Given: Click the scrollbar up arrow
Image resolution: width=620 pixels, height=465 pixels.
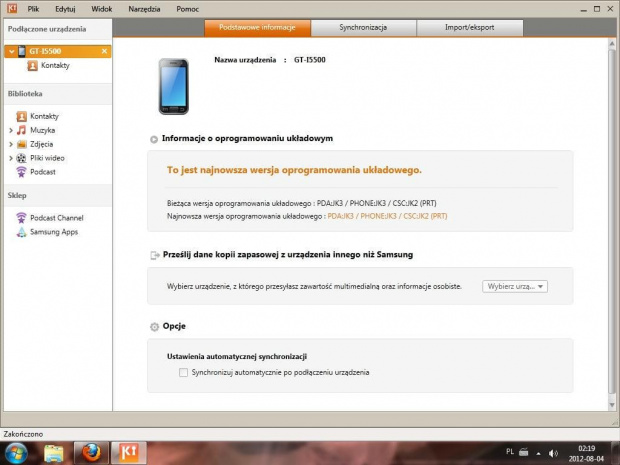Looking at the screenshot, I should click(x=612, y=43).
